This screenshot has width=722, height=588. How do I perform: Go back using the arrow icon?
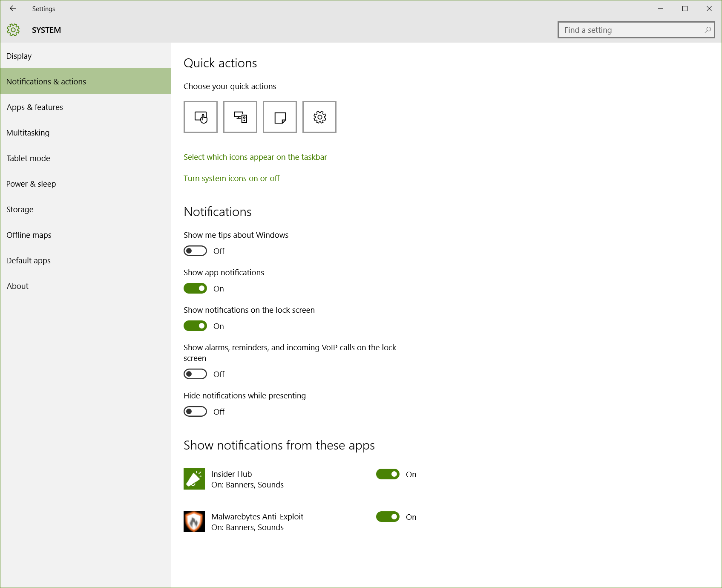tap(13, 9)
